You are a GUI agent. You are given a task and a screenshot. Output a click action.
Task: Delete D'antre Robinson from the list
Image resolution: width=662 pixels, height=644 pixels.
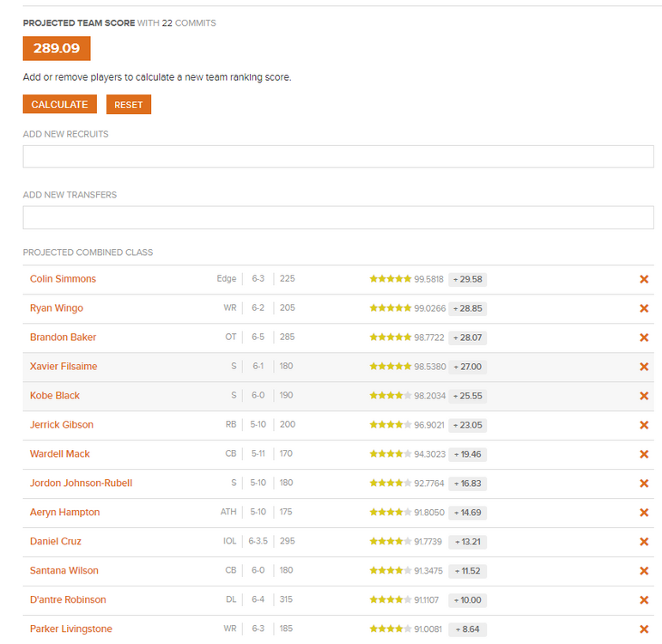point(643,600)
